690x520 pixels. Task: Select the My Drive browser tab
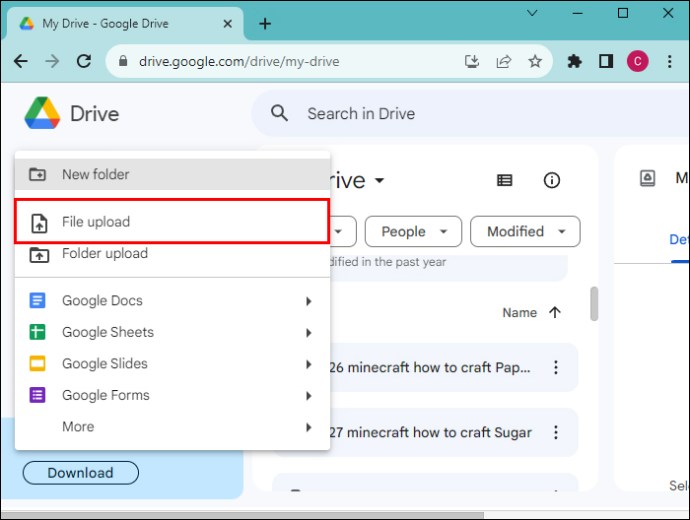123,24
